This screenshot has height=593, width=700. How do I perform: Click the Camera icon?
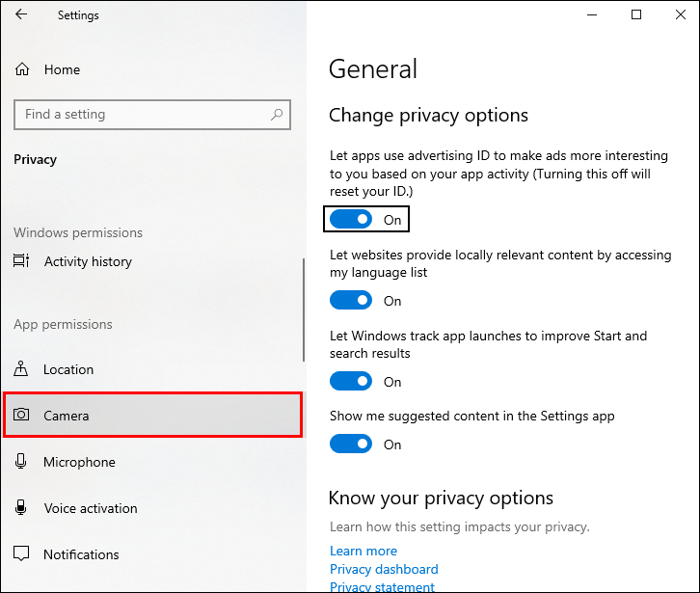pyautogui.click(x=21, y=416)
